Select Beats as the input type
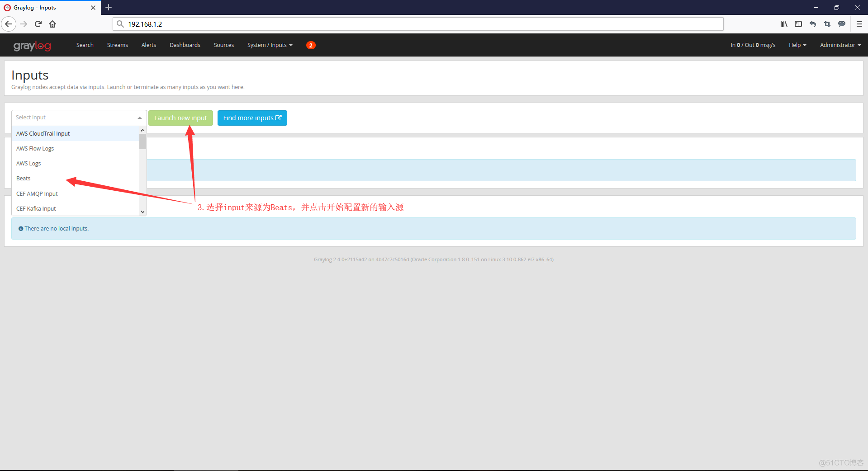The width and height of the screenshot is (868, 471). coord(75,178)
